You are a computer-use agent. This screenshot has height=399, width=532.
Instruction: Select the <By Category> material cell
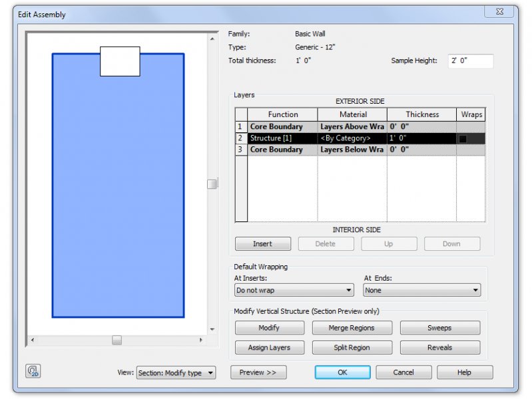pos(352,138)
